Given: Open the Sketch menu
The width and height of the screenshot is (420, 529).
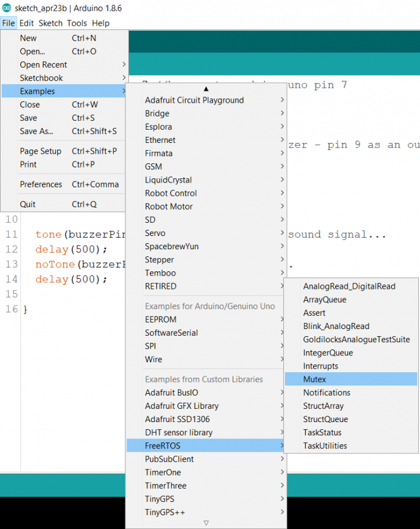Looking at the screenshot, I should click(50, 23).
